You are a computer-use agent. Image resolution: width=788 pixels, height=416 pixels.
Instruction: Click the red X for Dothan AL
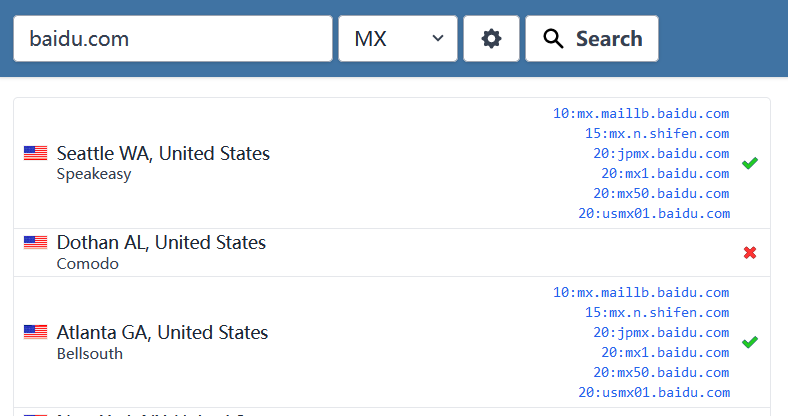[x=750, y=253]
